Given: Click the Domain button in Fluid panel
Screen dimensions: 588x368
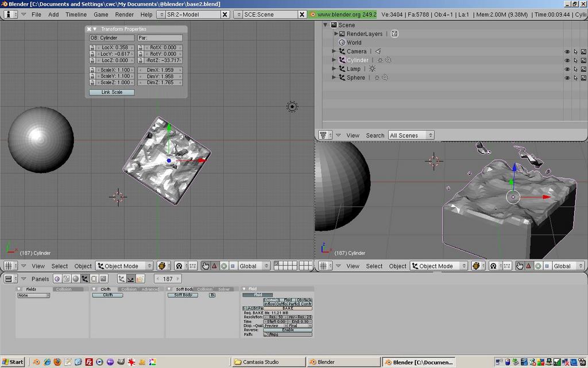Looking at the screenshot, I should pyautogui.click(x=272, y=300).
